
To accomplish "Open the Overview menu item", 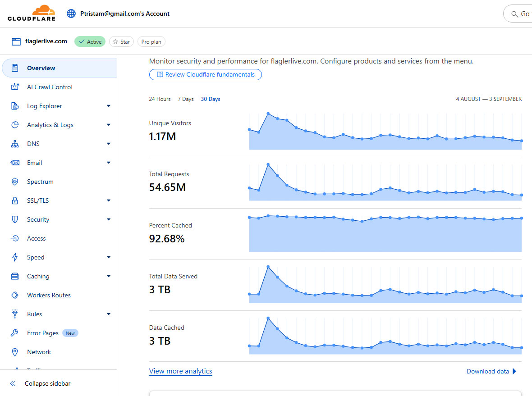I will point(60,68).
